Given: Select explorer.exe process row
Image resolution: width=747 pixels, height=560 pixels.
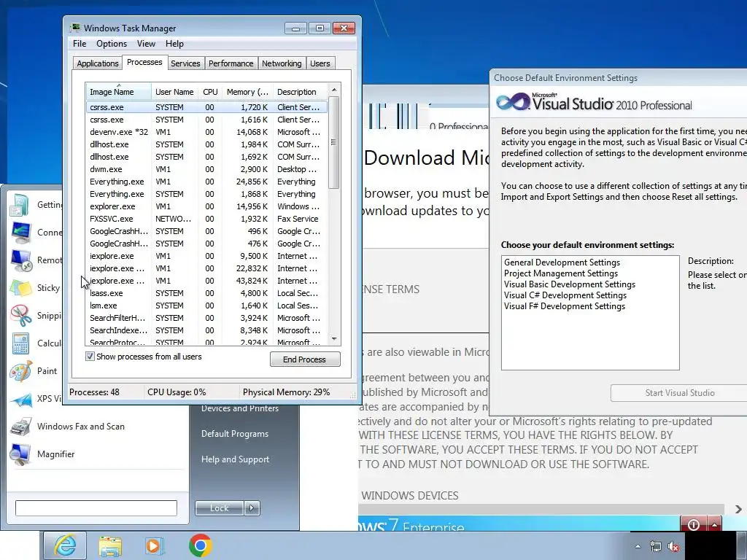Looking at the screenshot, I should [x=206, y=206].
